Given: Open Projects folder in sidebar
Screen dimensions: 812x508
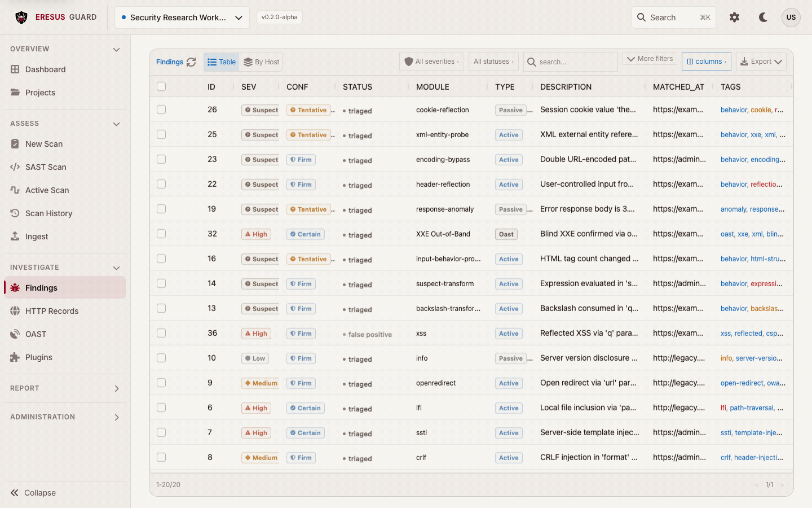Looking at the screenshot, I should click(x=65, y=93).
